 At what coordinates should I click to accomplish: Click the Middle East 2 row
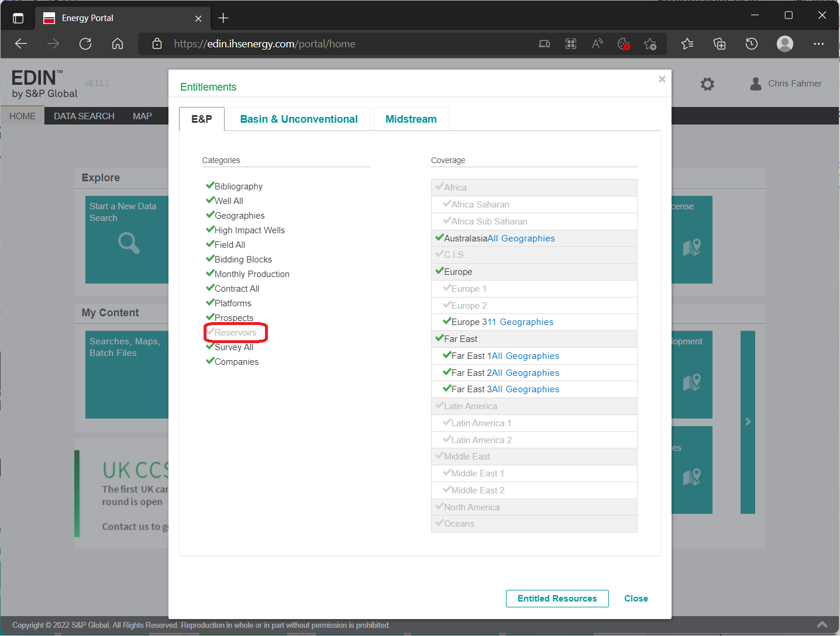[534, 490]
